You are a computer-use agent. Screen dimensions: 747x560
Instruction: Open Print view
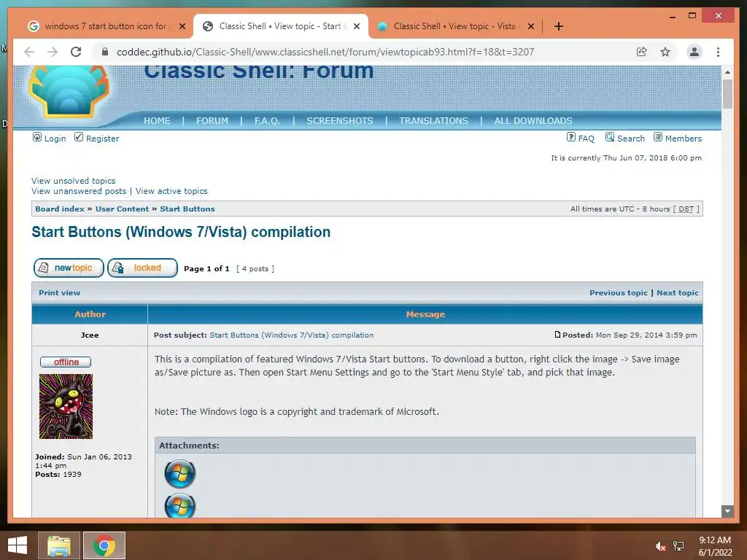(60, 293)
